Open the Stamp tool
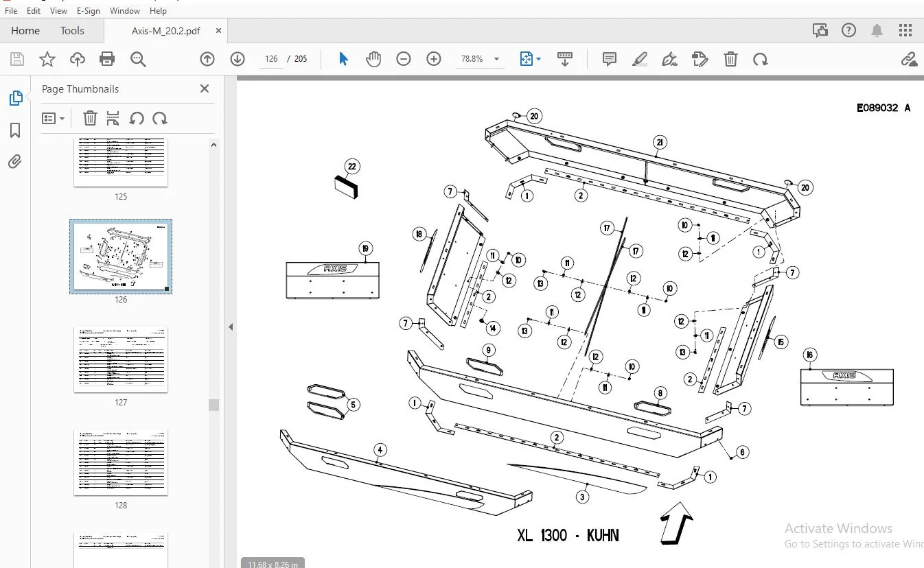This screenshot has height=568, width=924. pyautogui.click(x=700, y=59)
